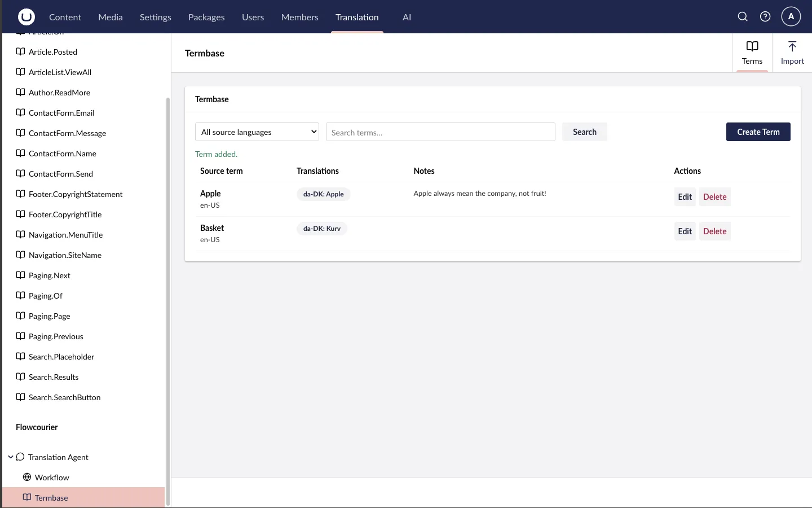Focus the Search terms input field
The width and height of the screenshot is (812, 508).
coord(440,132)
